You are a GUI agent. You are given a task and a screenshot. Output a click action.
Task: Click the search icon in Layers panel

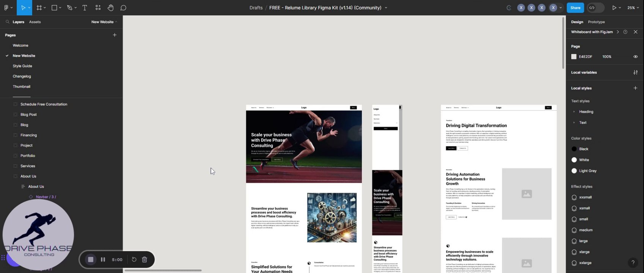tap(7, 22)
